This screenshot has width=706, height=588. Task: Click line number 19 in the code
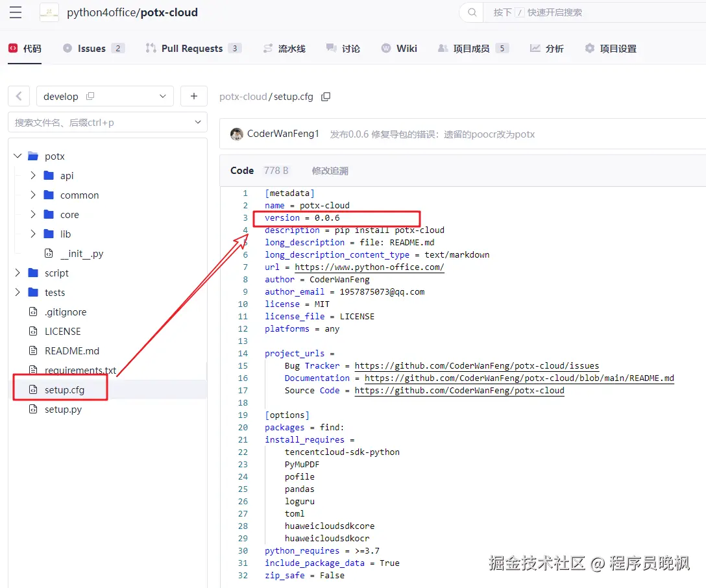coord(243,415)
